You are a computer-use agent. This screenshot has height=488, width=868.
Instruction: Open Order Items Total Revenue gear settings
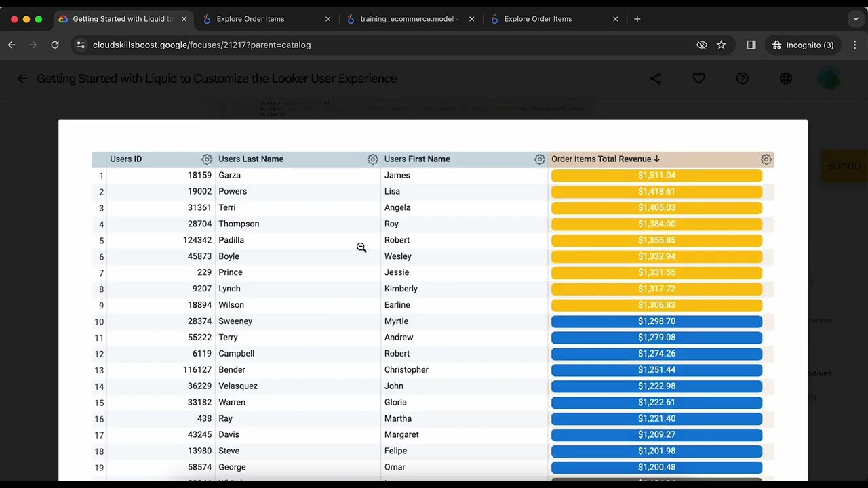tap(766, 159)
